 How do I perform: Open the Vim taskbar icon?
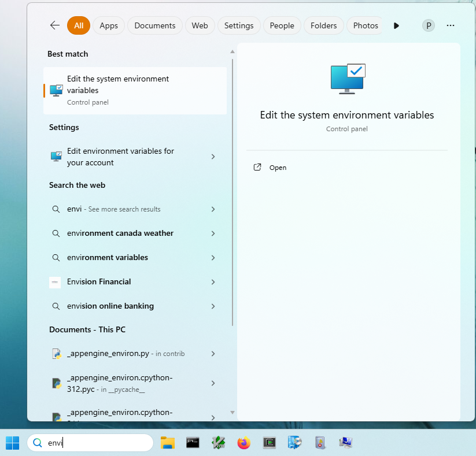[x=219, y=443]
